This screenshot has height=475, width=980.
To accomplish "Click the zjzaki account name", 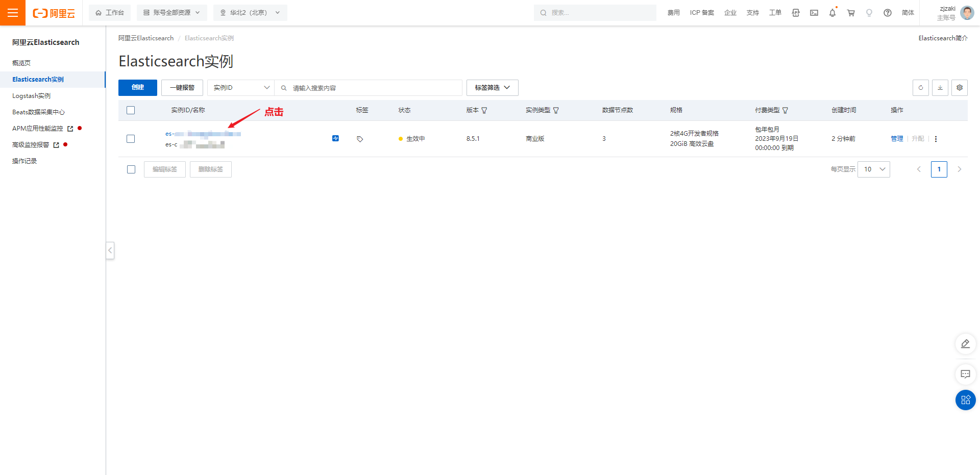I will tap(947, 9).
